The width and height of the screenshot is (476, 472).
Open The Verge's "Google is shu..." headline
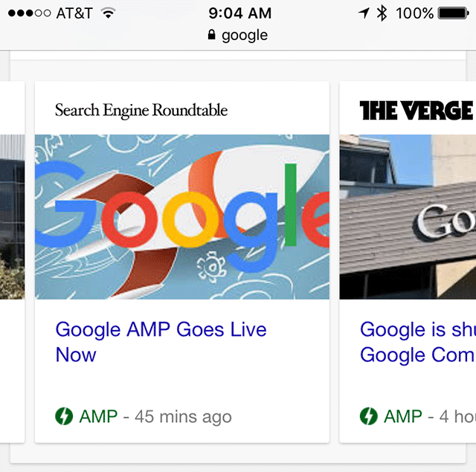[417, 341]
